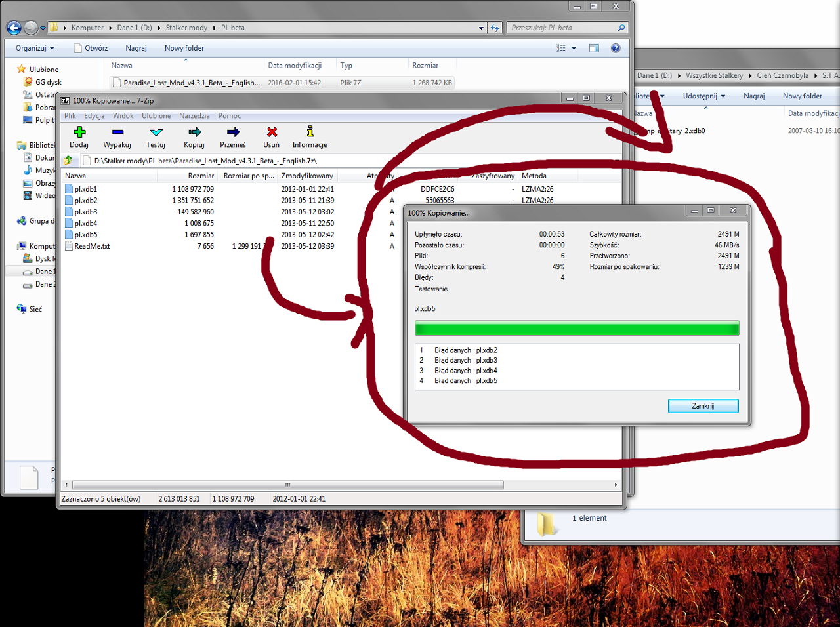Open the Narzędzia menu in 7-Zip
This screenshot has height=627, width=840.
tap(194, 116)
